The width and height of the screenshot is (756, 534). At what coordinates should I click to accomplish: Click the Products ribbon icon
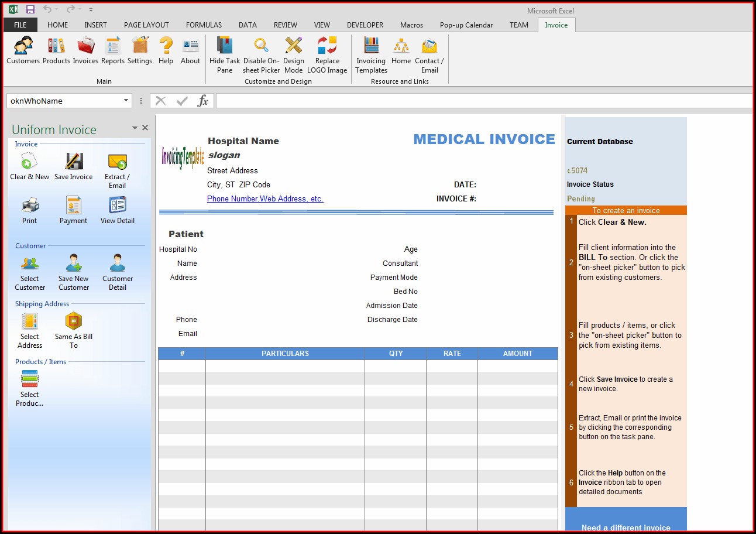pyautogui.click(x=56, y=50)
